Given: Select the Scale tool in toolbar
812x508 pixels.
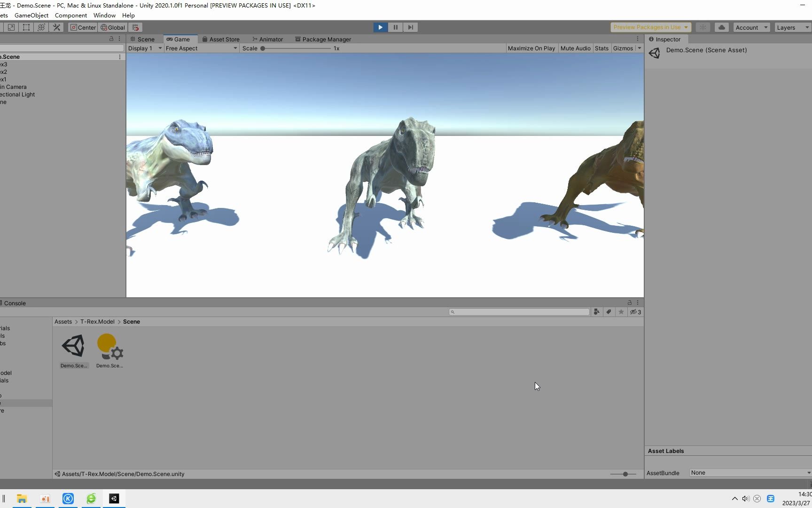Looking at the screenshot, I should (x=11, y=27).
